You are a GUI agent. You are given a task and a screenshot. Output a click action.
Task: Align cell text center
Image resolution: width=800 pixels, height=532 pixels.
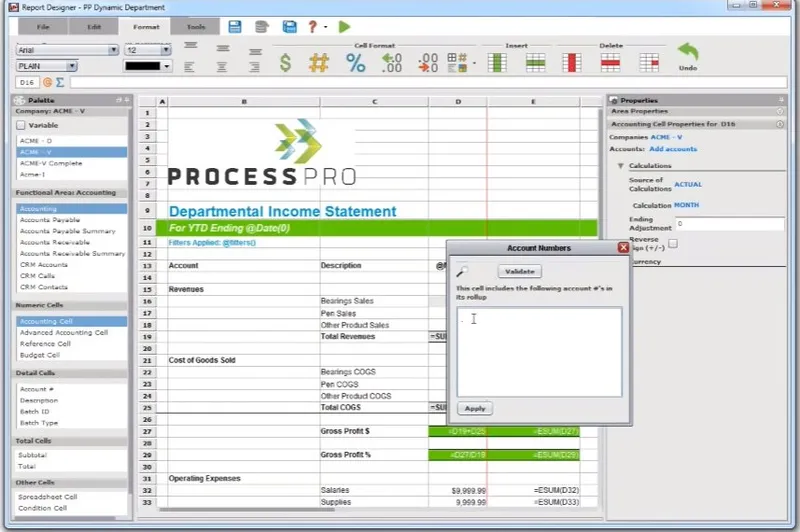[x=222, y=67]
